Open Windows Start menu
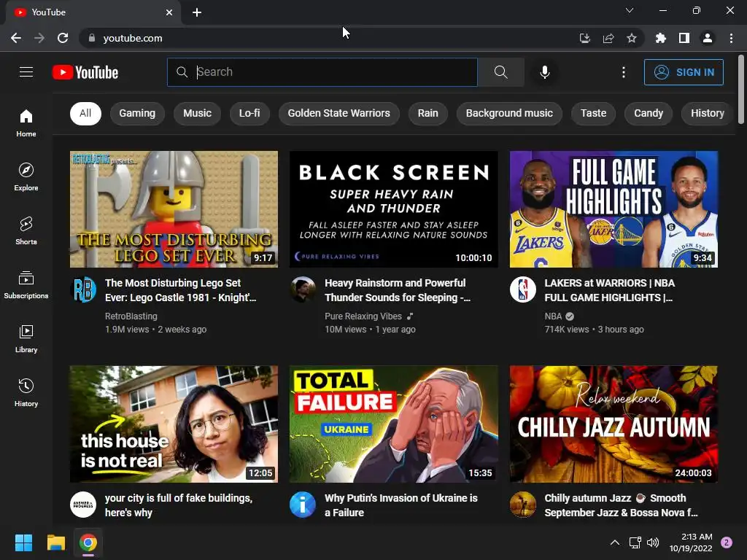Viewport: 747px width, 560px height. pos(23,542)
